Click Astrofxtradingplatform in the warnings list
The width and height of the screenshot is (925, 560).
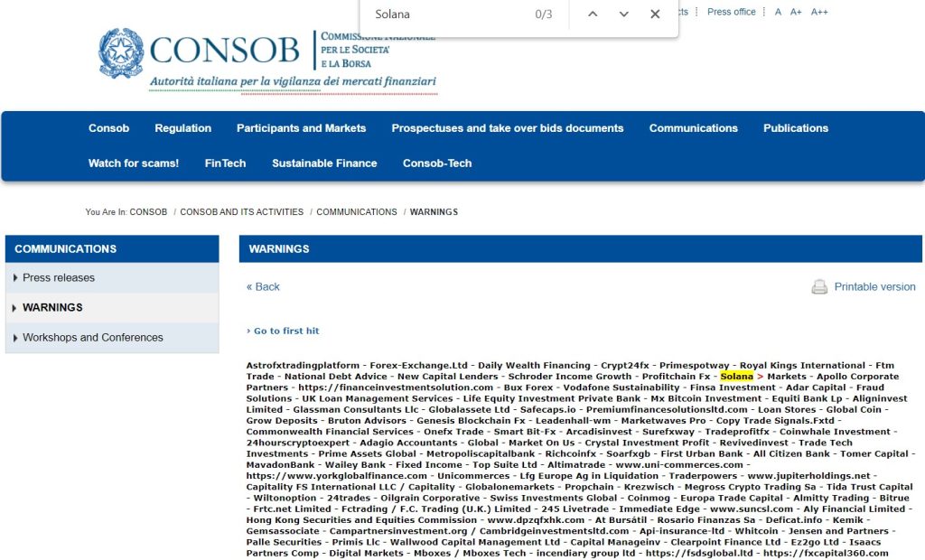click(x=303, y=365)
